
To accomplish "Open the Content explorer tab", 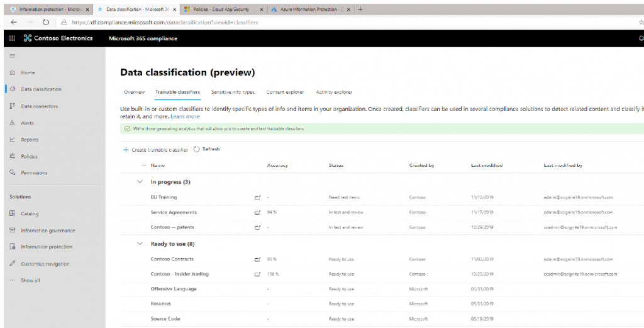I will pos(285,92).
